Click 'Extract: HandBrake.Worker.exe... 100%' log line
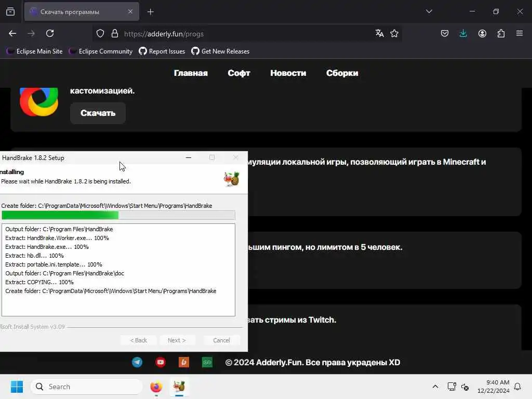The width and height of the screenshot is (532, 399). point(57,238)
